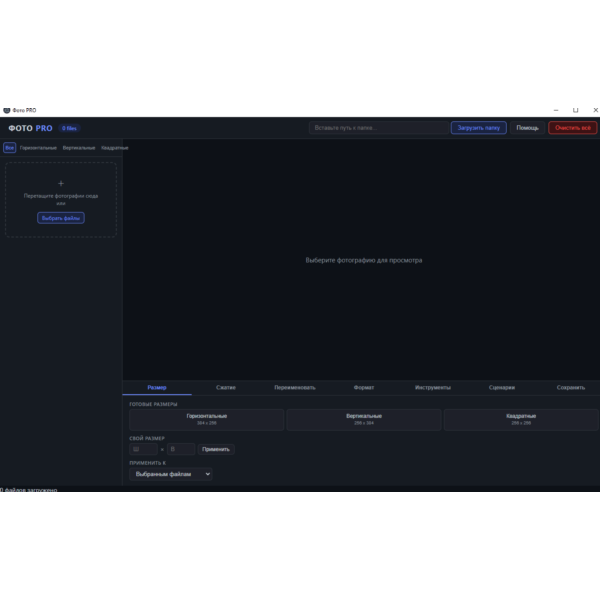This screenshot has height=600, width=600.
Task: Click the Фото PRO app icon in title bar
Action: pyautogui.click(x=7, y=110)
